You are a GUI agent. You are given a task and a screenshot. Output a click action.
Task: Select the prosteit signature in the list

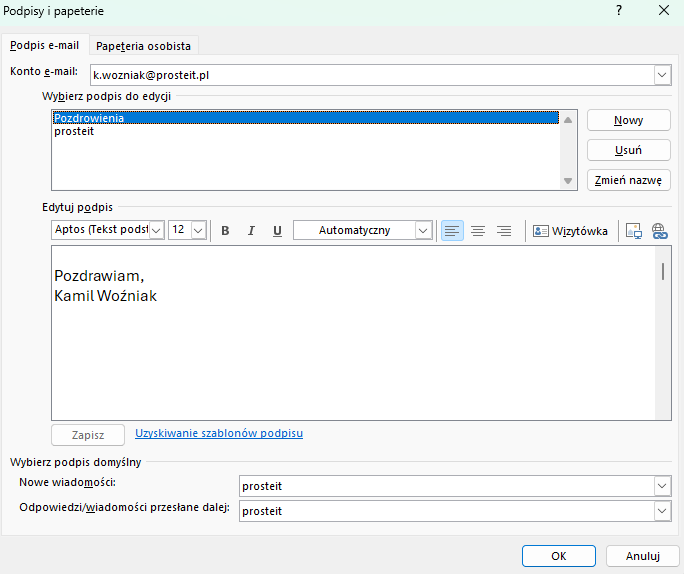[x=74, y=131]
